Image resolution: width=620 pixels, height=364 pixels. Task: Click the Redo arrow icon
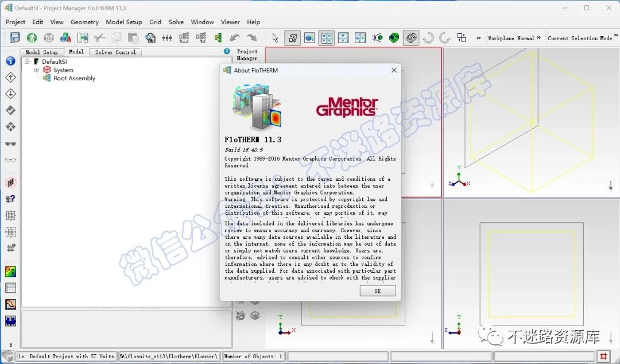(252, 37)
